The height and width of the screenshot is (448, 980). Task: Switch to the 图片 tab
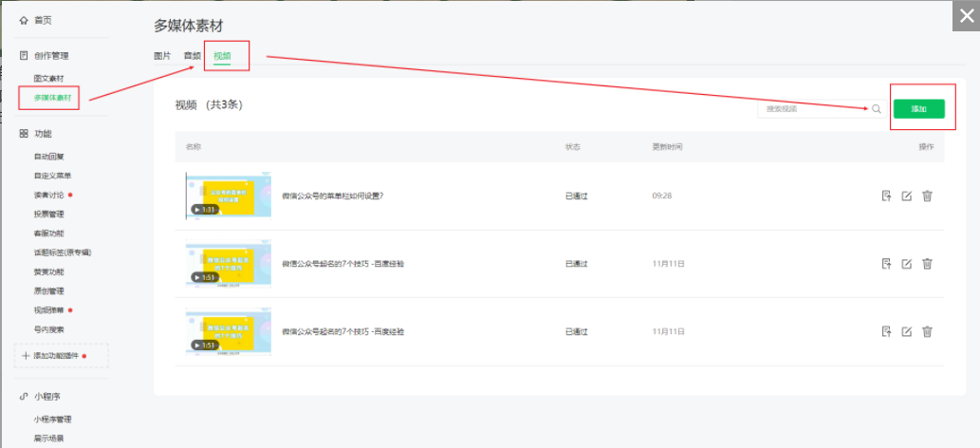(162, 56)
